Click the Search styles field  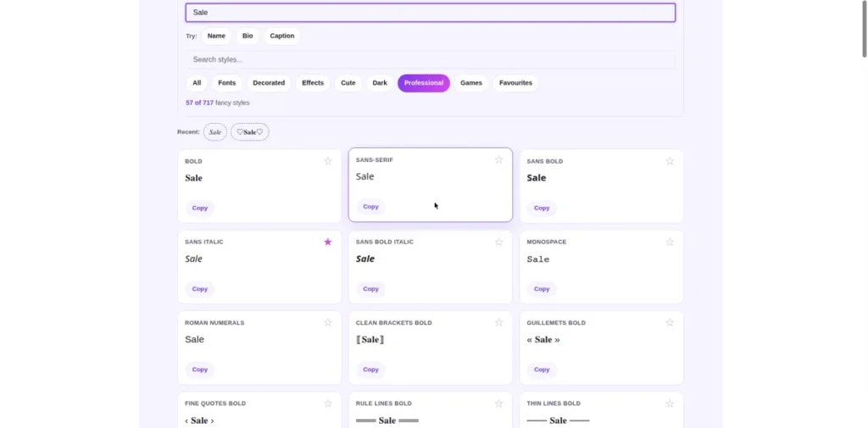coord(430,59)
